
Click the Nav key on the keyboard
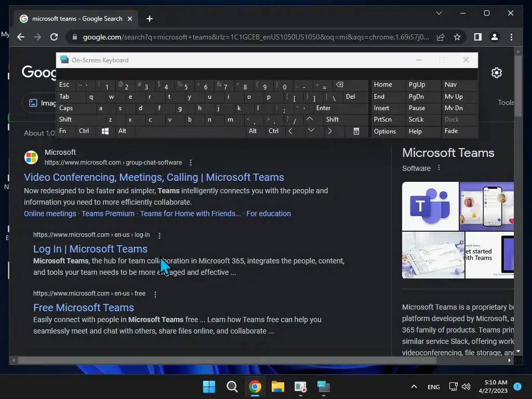[x=459, y=85]
